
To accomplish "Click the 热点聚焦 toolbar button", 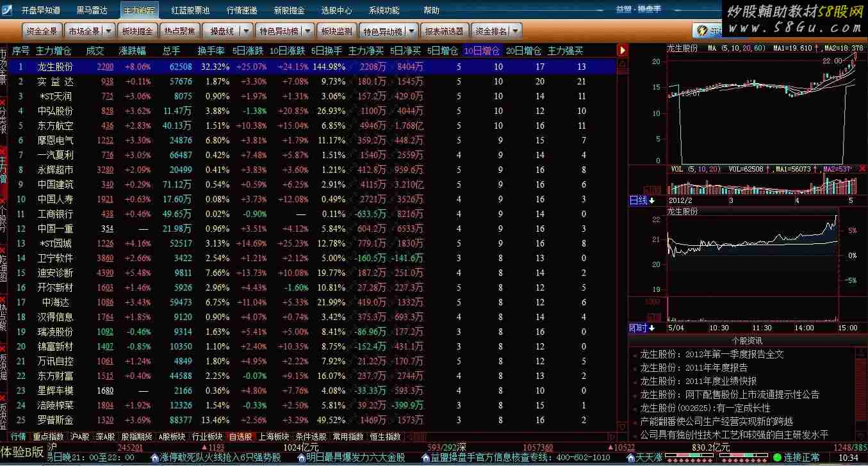I will [x=179, y=31].
